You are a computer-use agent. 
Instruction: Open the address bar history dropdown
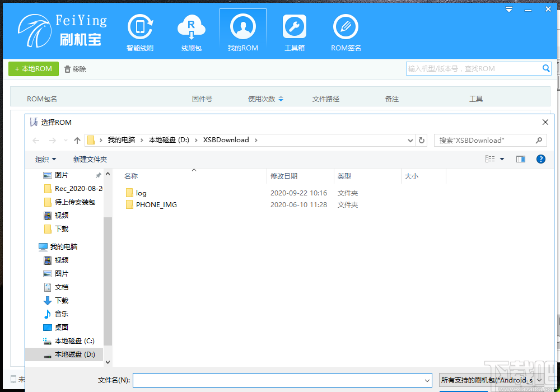410,141
